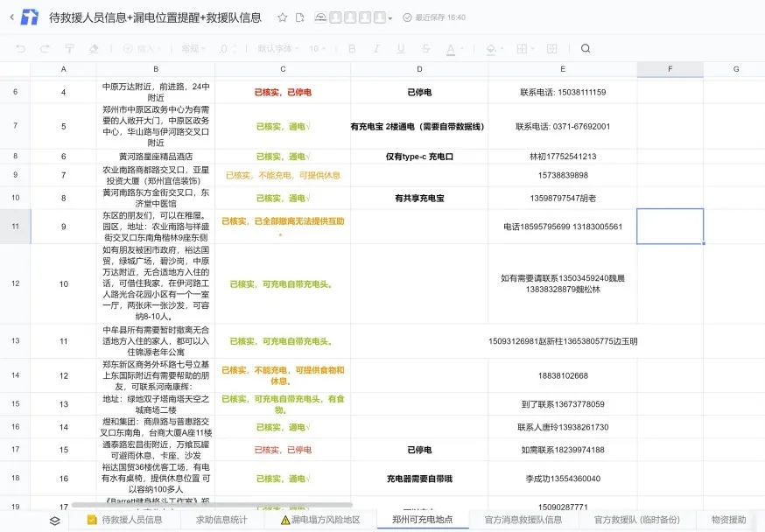Click cell '仅有type-c 充电口'

point(419,157)
